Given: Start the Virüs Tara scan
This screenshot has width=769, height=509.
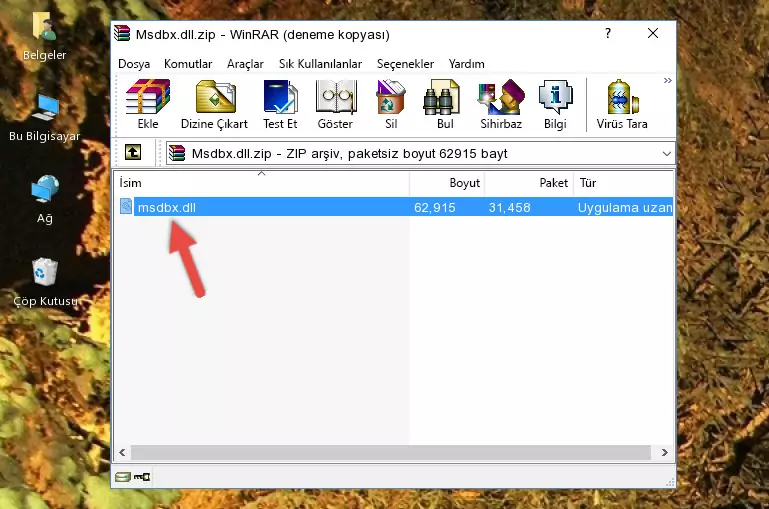Looking at the screenshot, I should click(622, 104).
